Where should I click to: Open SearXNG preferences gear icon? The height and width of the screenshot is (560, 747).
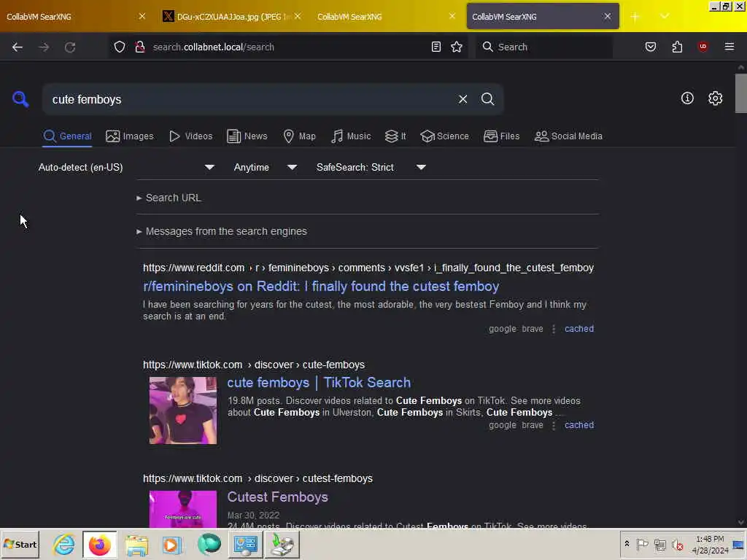715,98
